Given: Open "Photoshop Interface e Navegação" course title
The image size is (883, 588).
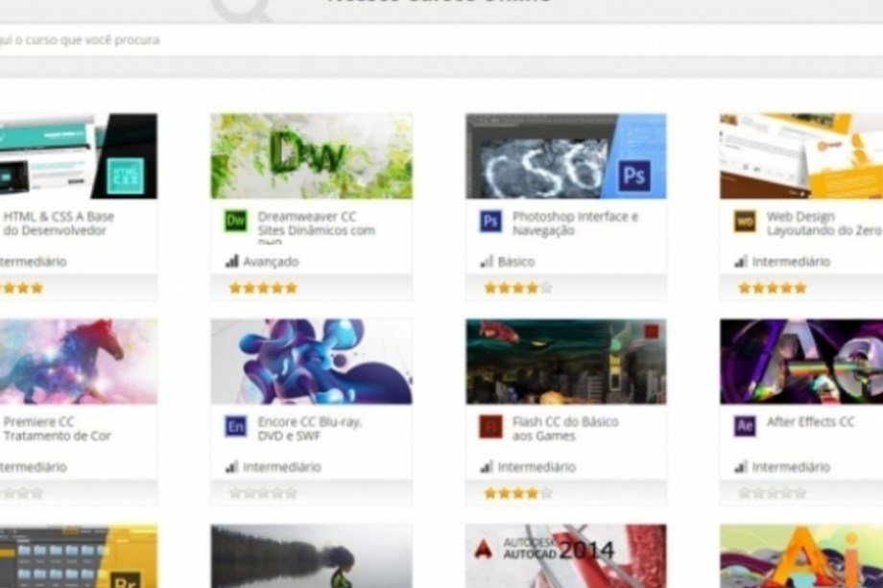Looking at the screenshot, I should 575,223.
